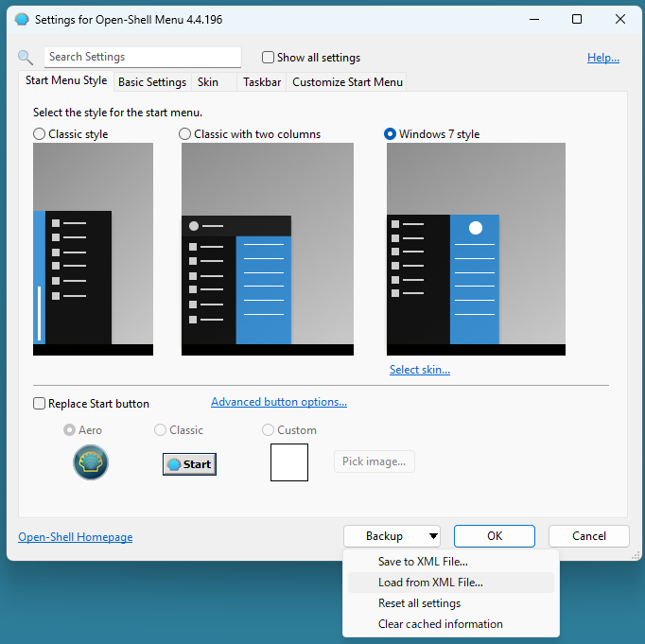Choose Load from XML File menu entry

pos(430,583)
